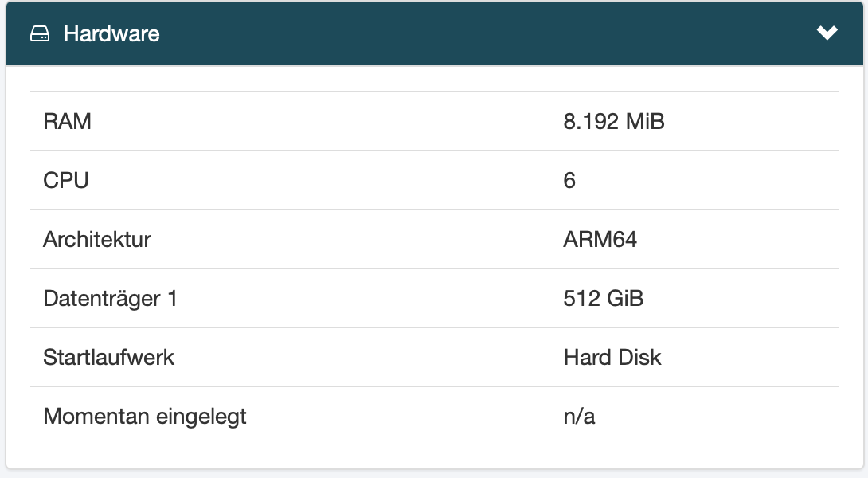
Task: Click the 512 GiB disk size value
Action: (604, 299)
